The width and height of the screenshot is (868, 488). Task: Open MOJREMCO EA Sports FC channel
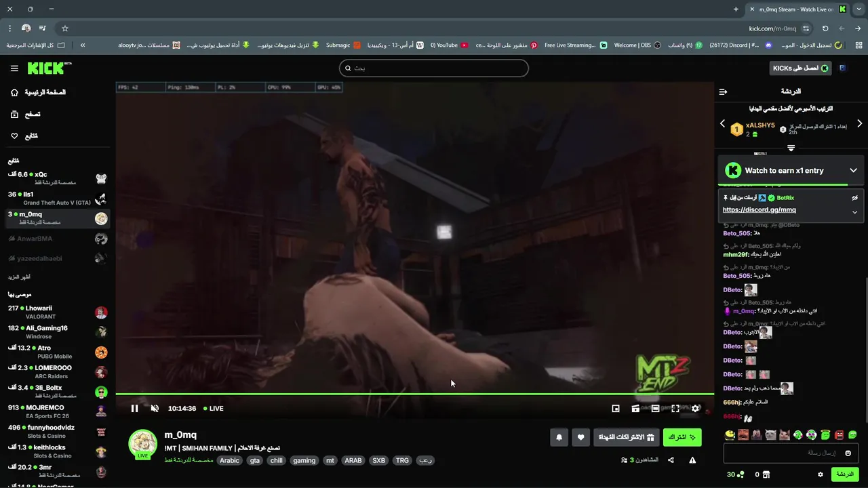[58, 411]
